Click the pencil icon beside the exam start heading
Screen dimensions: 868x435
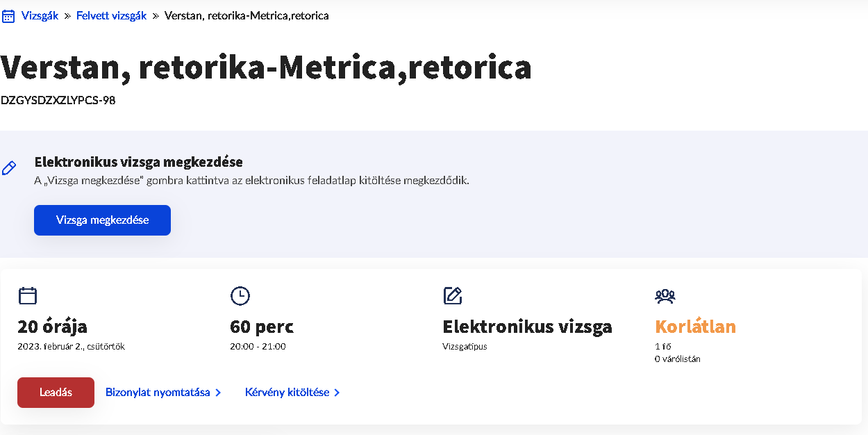(9, 168)
